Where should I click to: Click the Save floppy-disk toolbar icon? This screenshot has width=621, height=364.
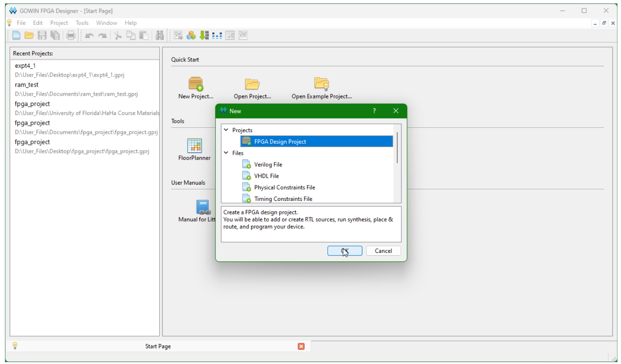tap(42, 35)
